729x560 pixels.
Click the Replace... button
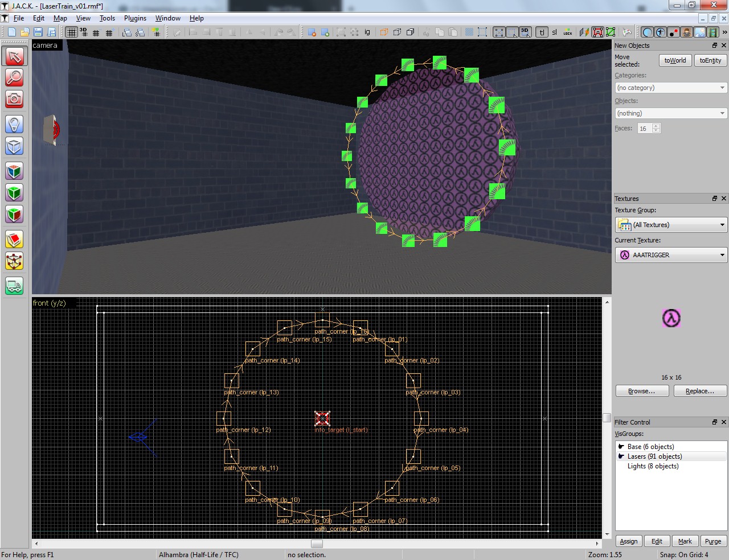point(700,391)
